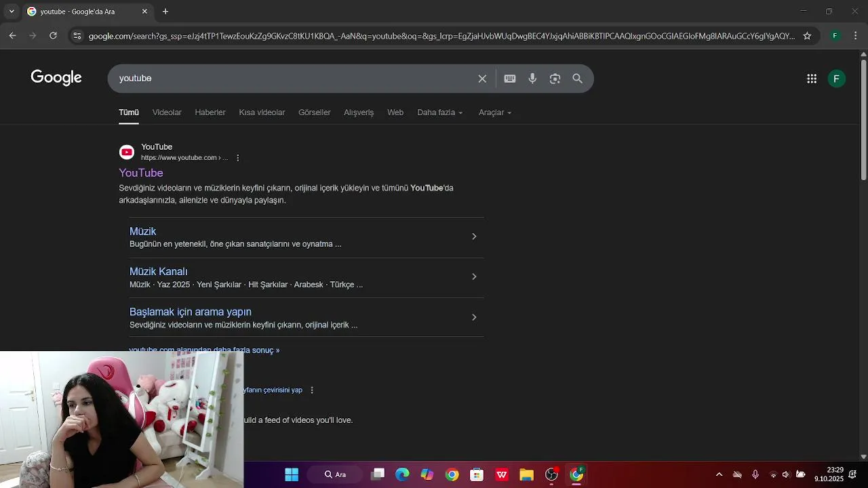The image size is (868, 488).
Task: Search by image with the camera icon
Action: [x=555, y=79]
